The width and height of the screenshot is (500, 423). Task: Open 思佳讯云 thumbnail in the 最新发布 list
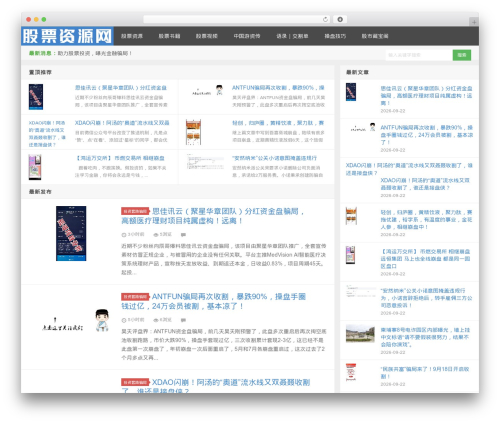(x=71, y=233)
